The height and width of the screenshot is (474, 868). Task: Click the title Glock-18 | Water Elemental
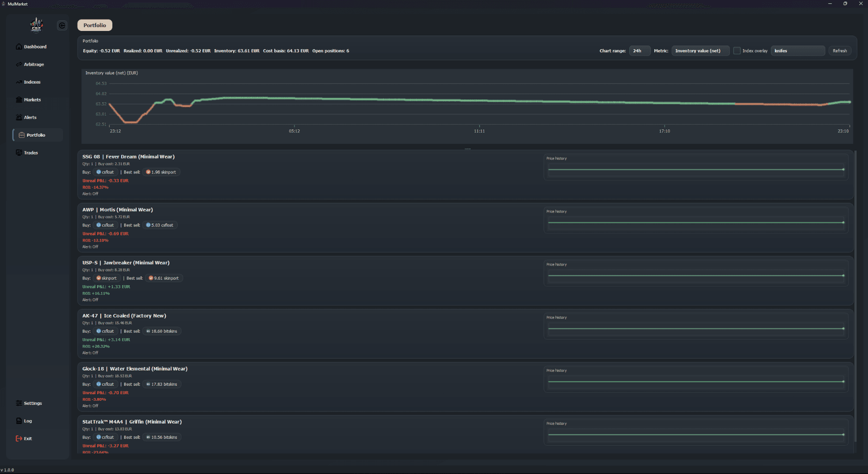[x=135, y=369]
